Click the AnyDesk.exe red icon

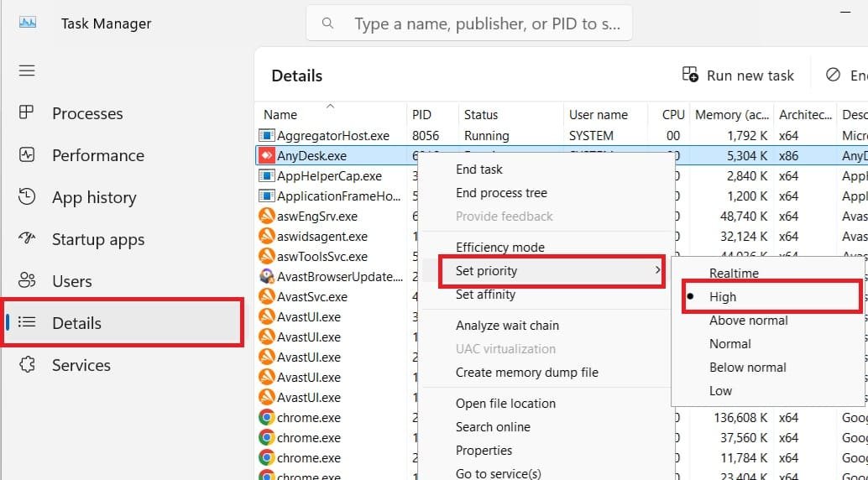tap(267, 155)
